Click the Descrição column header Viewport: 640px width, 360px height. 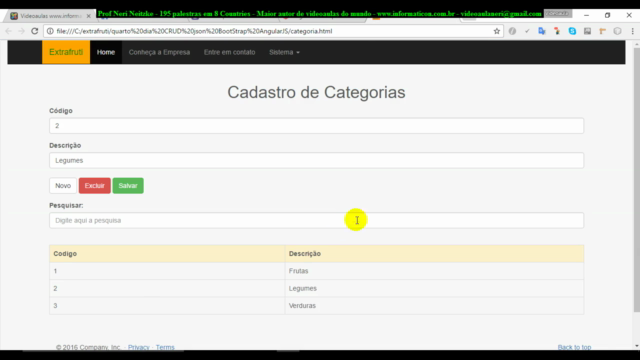(x=434, y=253)
